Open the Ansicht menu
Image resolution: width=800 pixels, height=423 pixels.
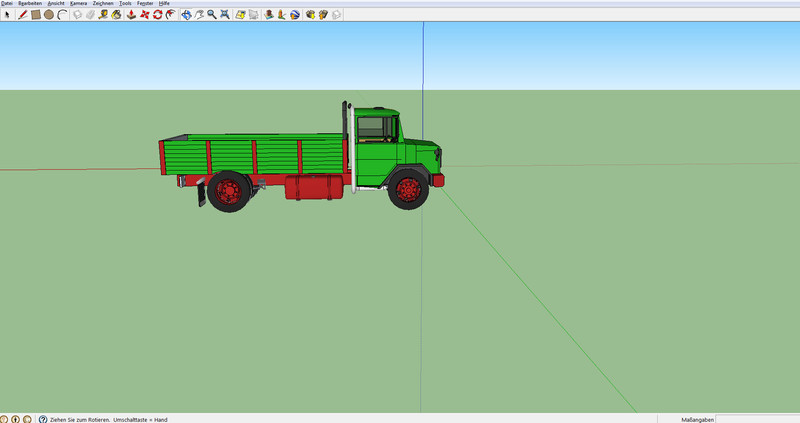point(56,3)
